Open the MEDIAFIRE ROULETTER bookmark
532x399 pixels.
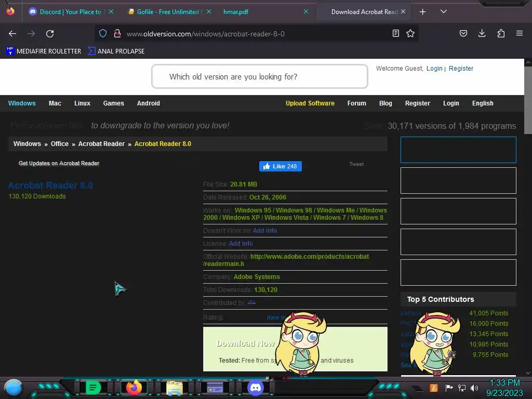coord(44,51)
